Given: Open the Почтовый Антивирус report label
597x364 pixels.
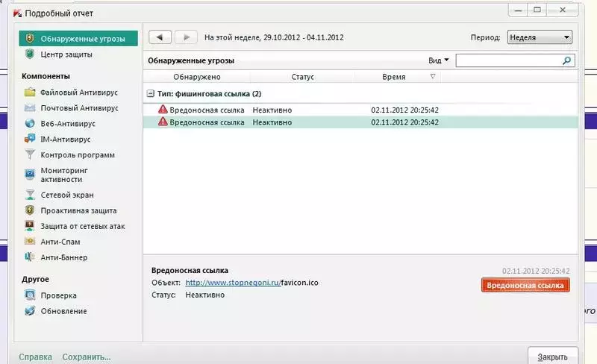Looking at the screenshot, I should 80,108.
